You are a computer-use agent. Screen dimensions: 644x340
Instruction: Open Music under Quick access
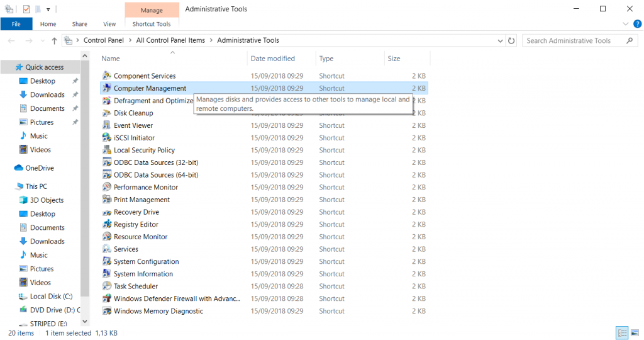pyautogui.click(x=34, y=136)
